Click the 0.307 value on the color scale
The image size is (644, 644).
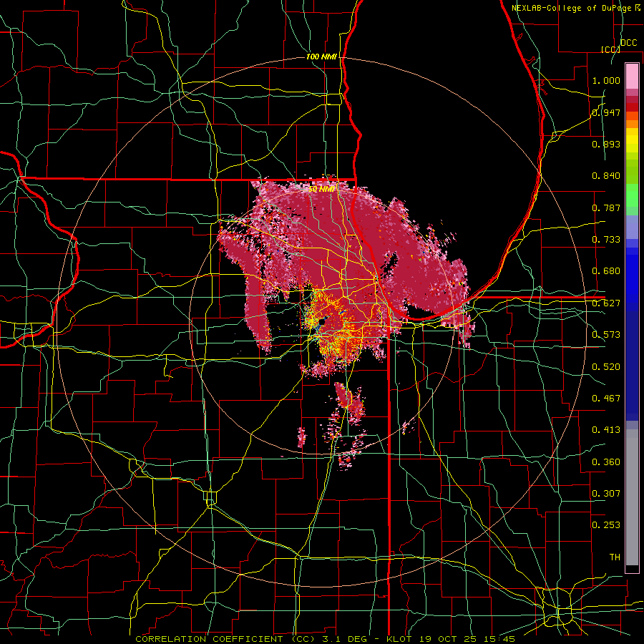coord(606,493)
